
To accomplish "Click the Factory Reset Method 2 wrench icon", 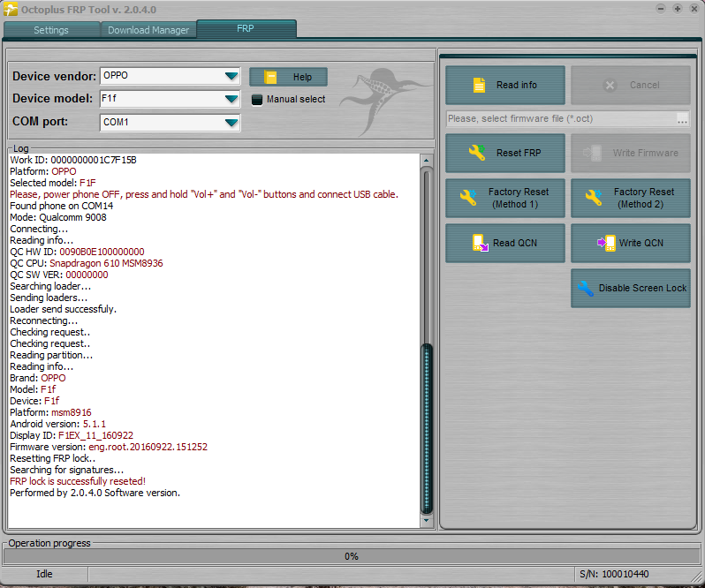I will 594,198.
